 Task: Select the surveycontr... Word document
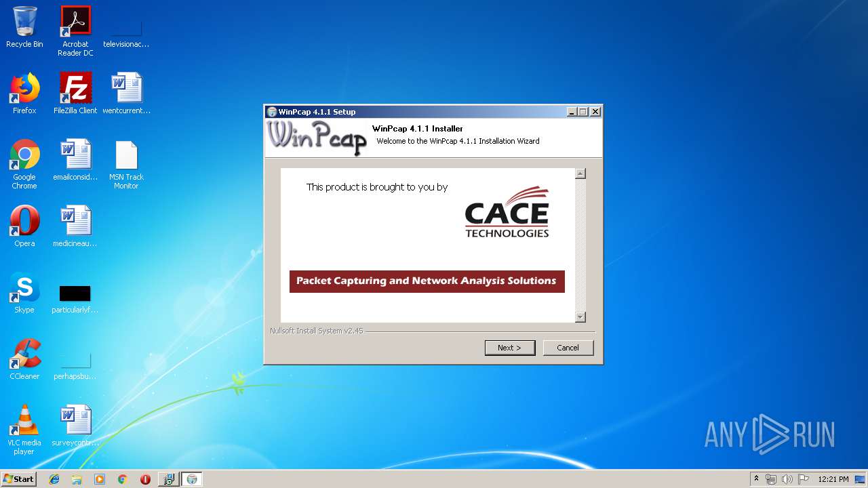click(x=75, y=426)
